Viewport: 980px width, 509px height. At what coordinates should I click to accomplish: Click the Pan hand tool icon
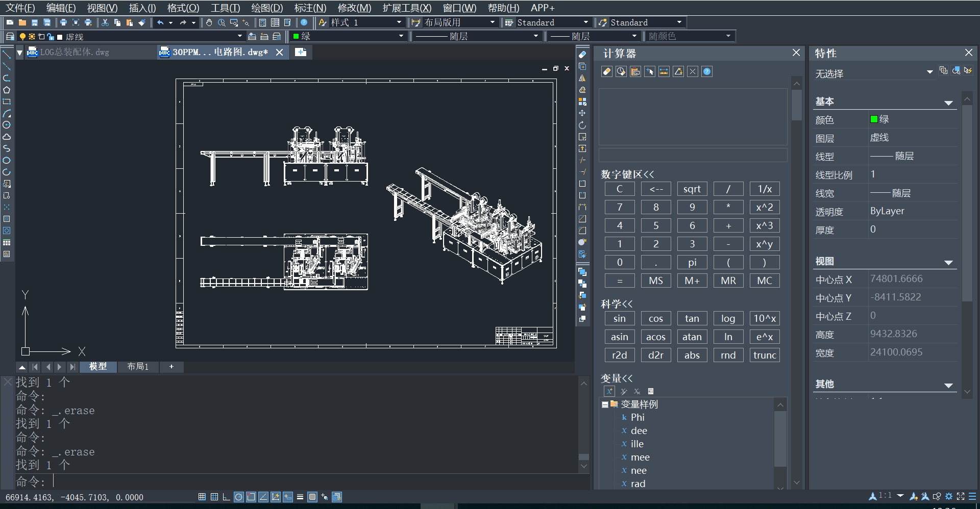pos(209,22)
